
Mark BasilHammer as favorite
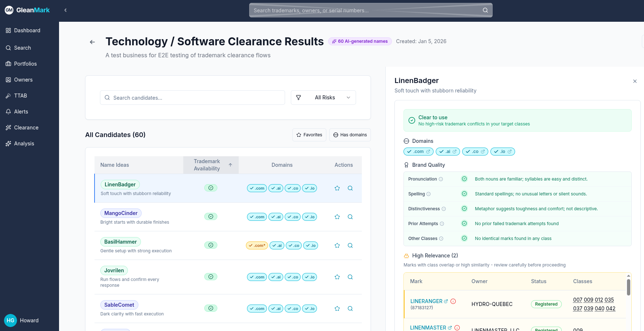coord(337,245)
